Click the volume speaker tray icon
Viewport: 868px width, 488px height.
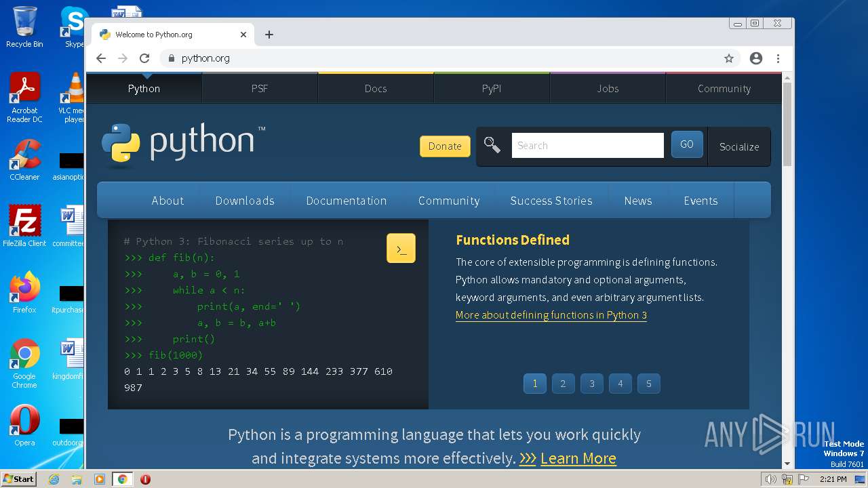pos(770,479)
